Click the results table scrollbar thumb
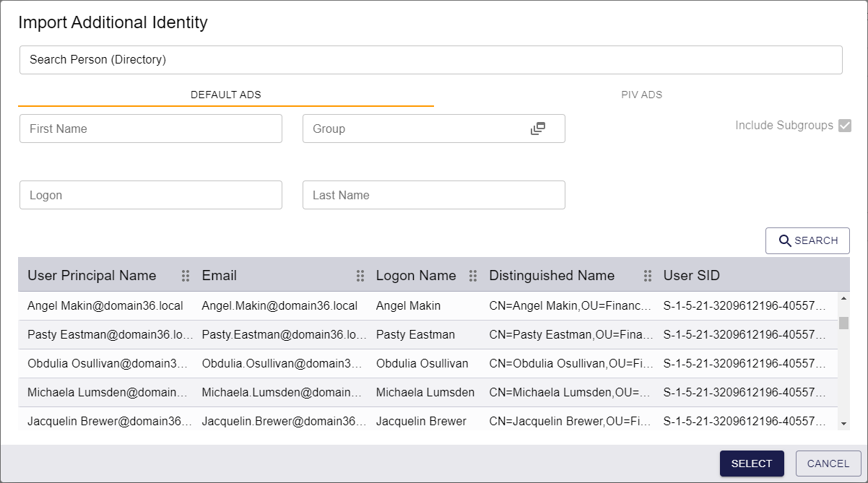Screen dimensions: 868x483 (843, 323)
